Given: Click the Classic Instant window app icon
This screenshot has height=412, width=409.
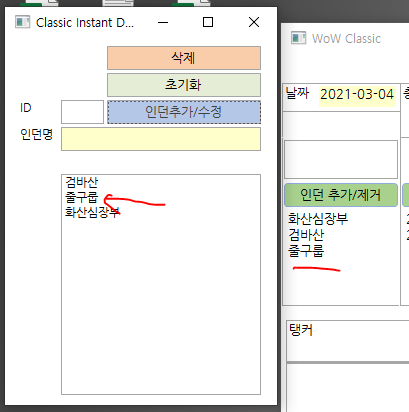Looking at the screenshot, I should [22, 22].
